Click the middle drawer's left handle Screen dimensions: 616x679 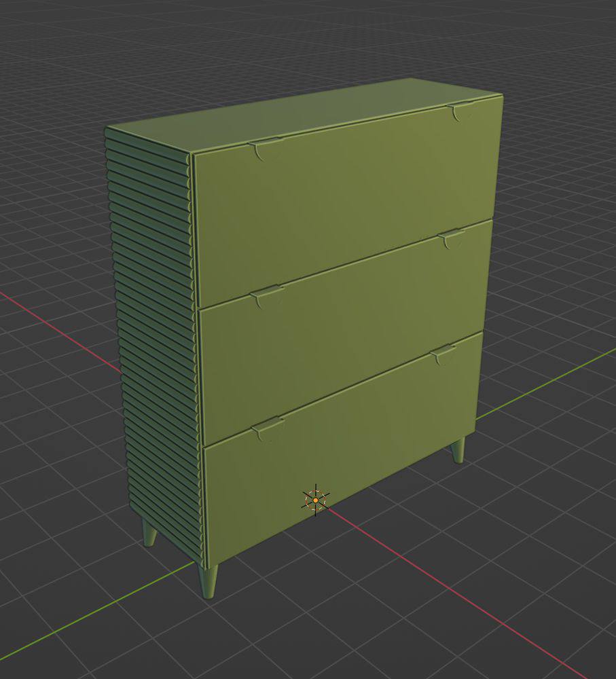[268, 295]
